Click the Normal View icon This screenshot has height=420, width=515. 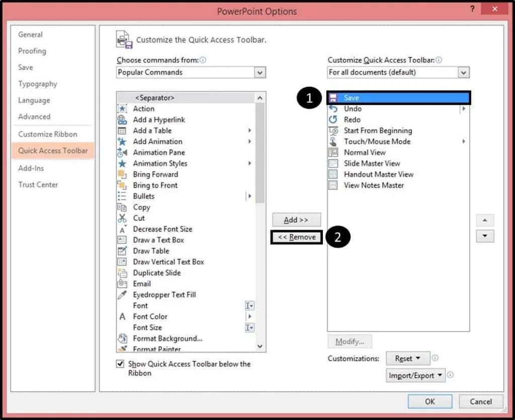(333, 152)
